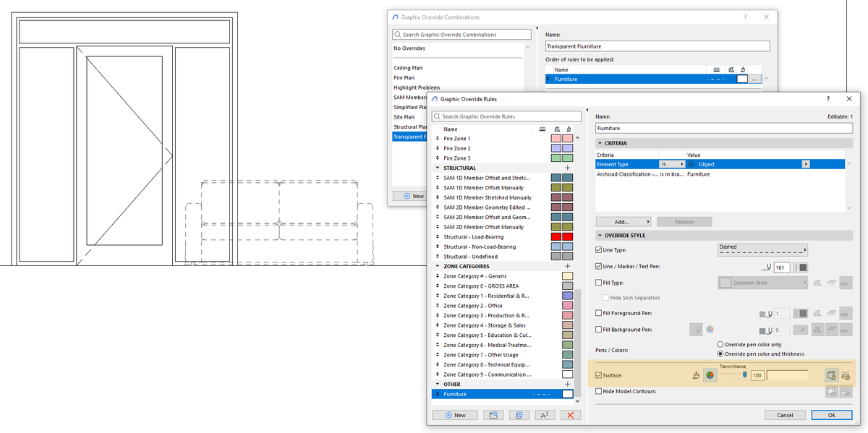Screen dimensions: 868x433
Task: Click the plus icon next to ZONE CATEGORIES
Action: coord(566,265)
